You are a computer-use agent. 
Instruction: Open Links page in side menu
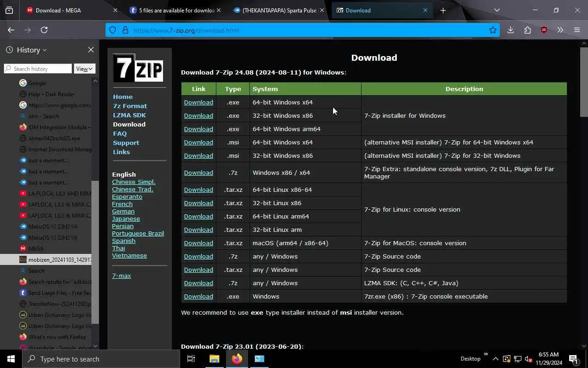coord(121,152)
